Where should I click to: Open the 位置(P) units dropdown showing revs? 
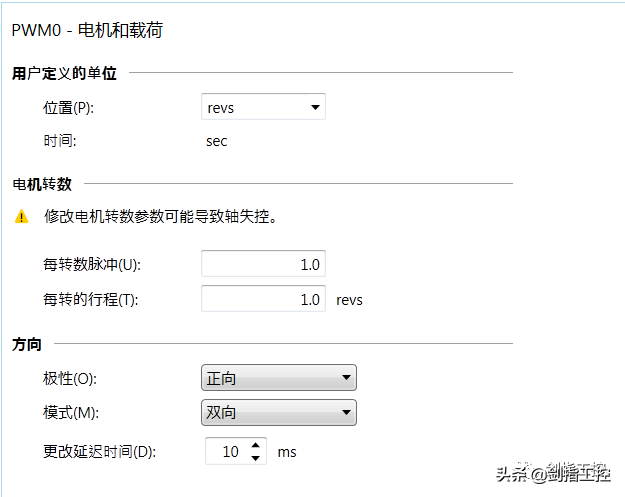click(264, 107)
